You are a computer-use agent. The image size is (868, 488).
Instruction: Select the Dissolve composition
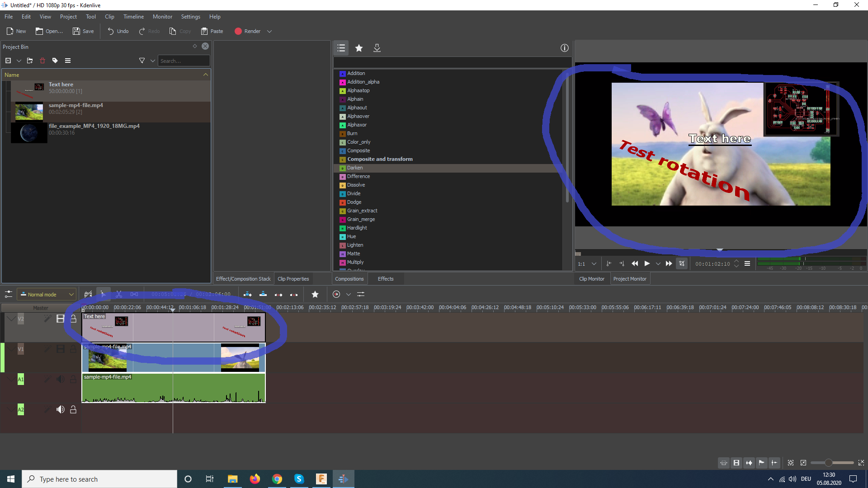pos(356,185)
